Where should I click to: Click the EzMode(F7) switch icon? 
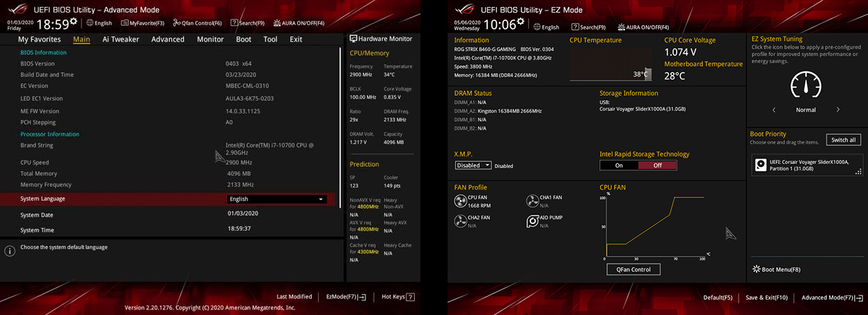pyautogui.click(x=362, y=297)
